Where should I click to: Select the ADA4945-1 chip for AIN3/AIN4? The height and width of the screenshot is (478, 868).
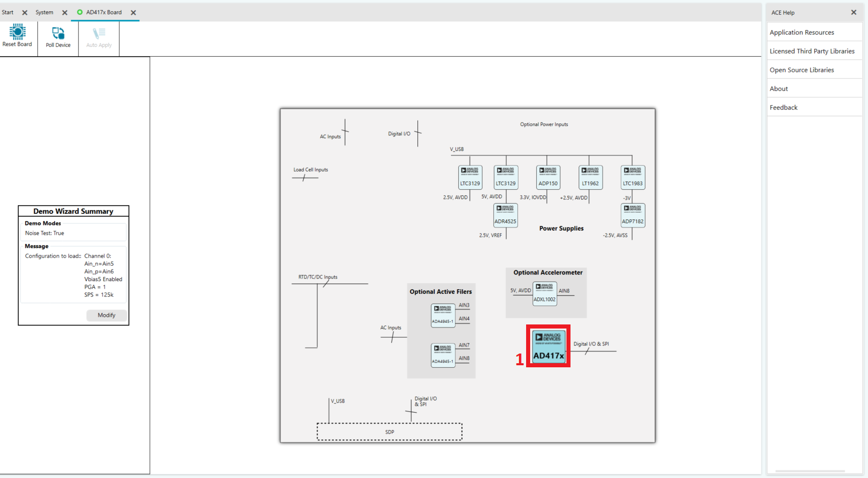(x=443, y=315)
